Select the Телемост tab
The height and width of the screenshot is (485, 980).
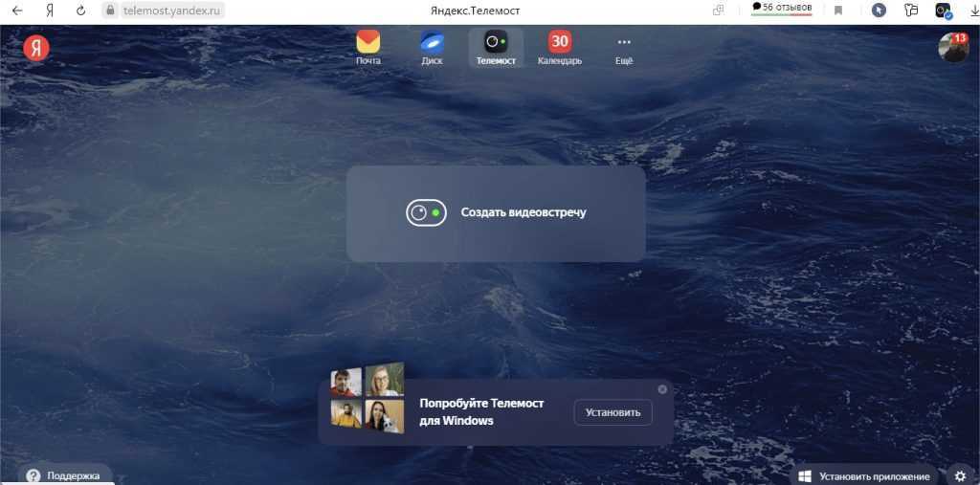[x=496, y=47]
